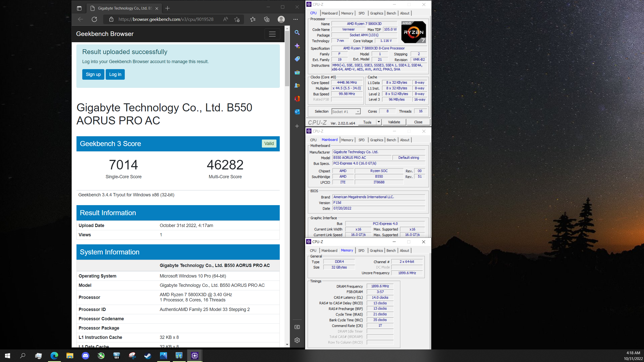The width and height of the screenshot is (644, 362).
Task: Click the CAS# Latency 14.0 clocks value
Action: pyautogui.click(x=380, y=298)
